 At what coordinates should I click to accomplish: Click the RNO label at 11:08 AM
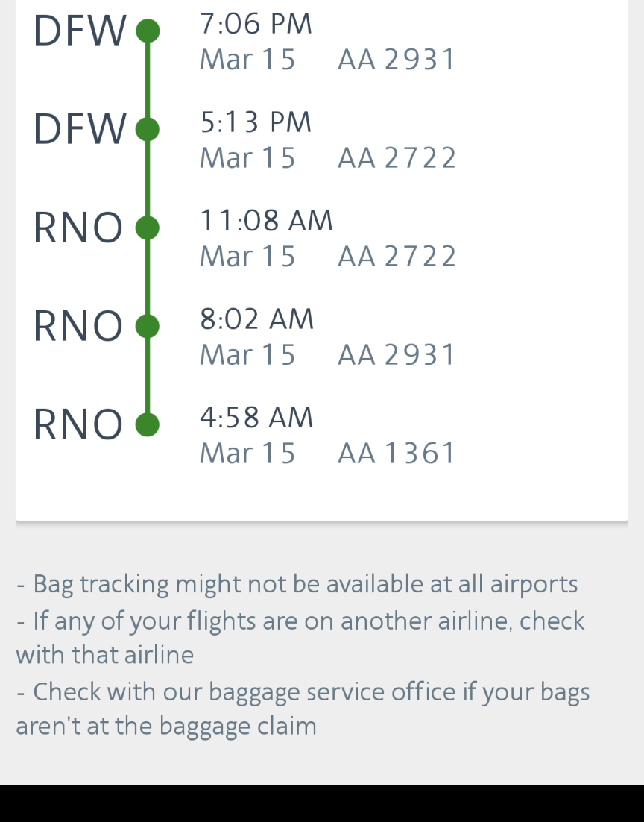(x=78, y=228)
